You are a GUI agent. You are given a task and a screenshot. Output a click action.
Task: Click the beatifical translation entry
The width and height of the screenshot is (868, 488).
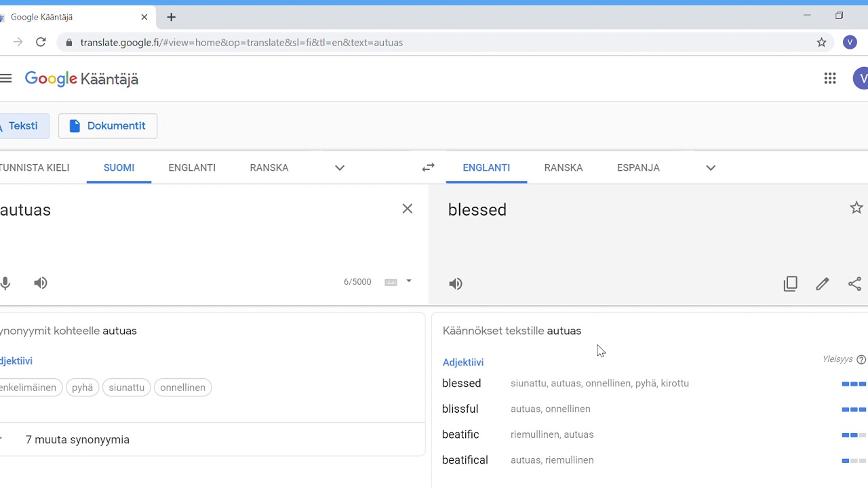(x=465, y=460)
